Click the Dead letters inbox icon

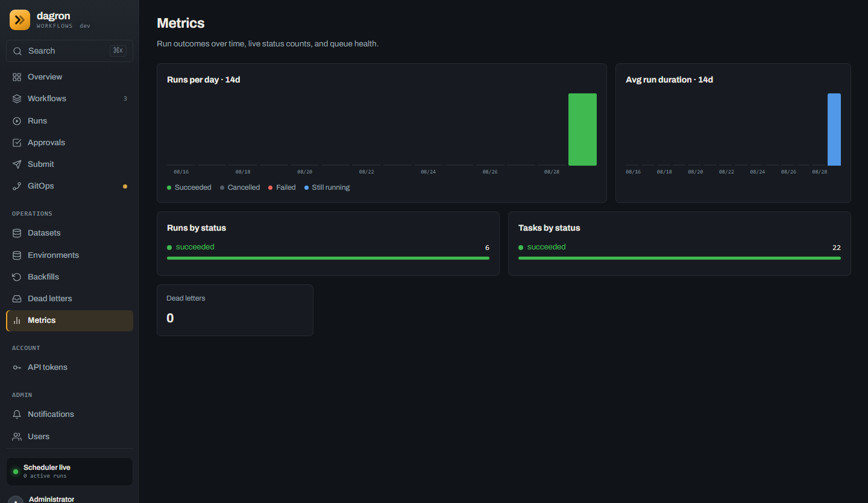click(17, 299)
